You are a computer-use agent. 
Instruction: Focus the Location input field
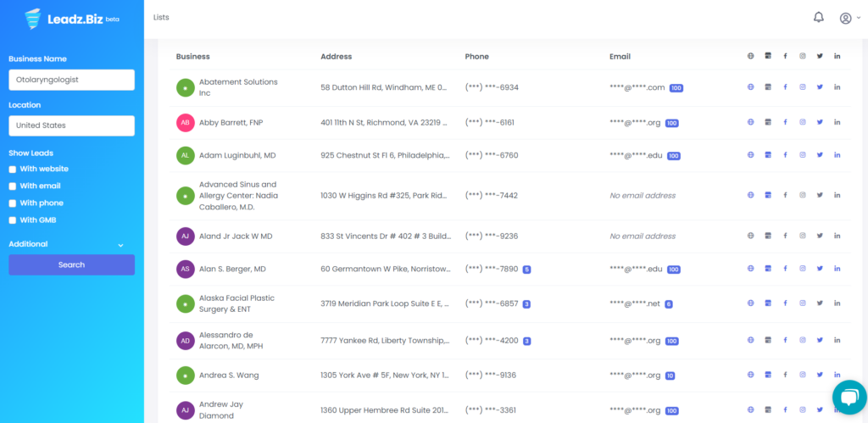coord(71,125)
